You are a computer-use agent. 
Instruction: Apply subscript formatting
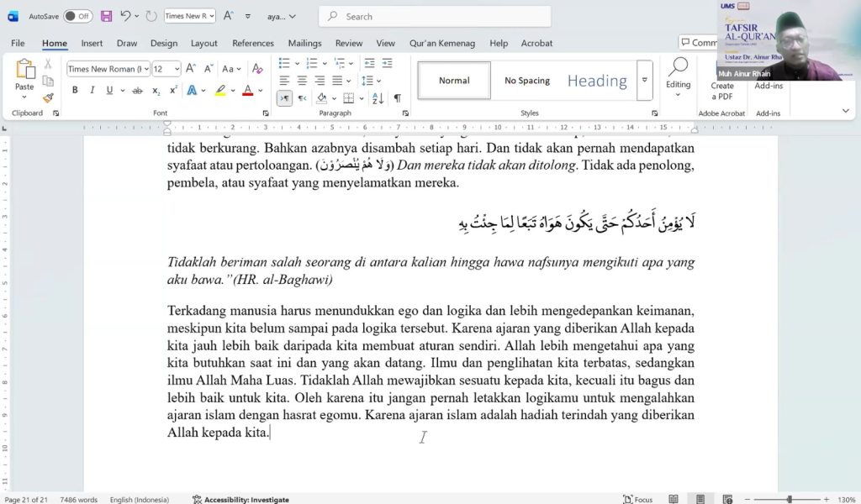tap(156, 90)
